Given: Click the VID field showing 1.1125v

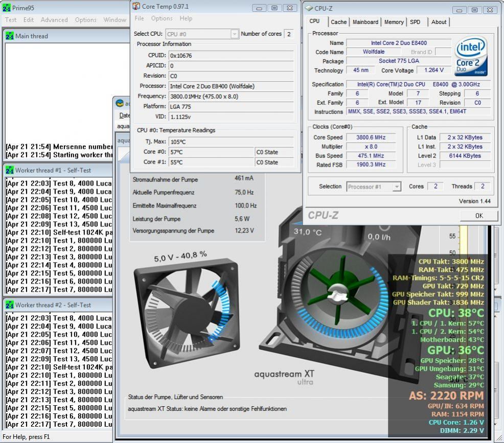Looking at the screenshot, I should tap(231, 117).
